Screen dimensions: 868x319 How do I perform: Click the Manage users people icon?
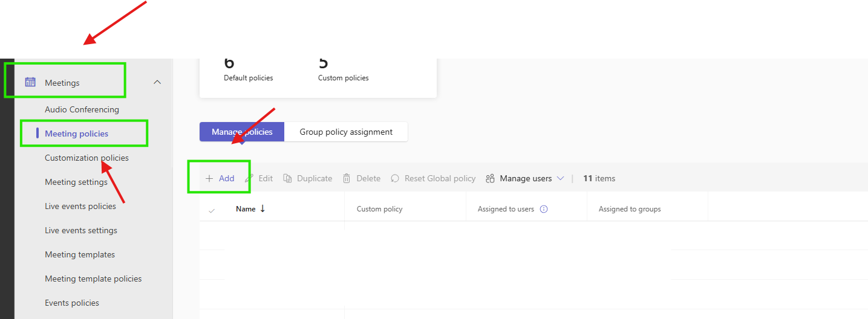pos(491,178)
